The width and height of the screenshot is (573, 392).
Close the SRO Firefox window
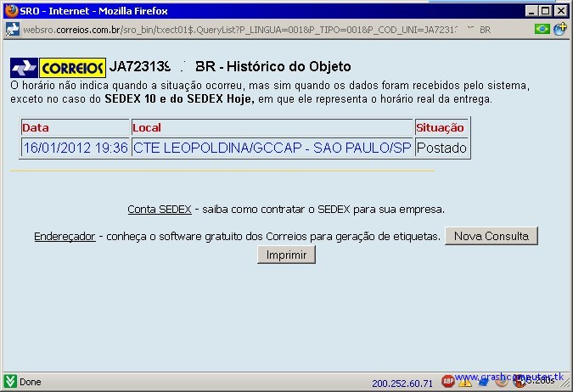click(560, 10)
